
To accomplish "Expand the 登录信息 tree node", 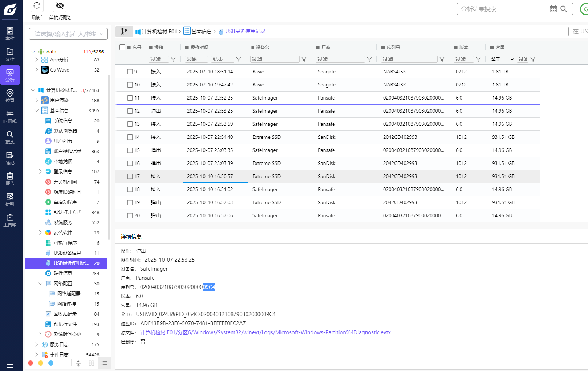I will (40, 172).
